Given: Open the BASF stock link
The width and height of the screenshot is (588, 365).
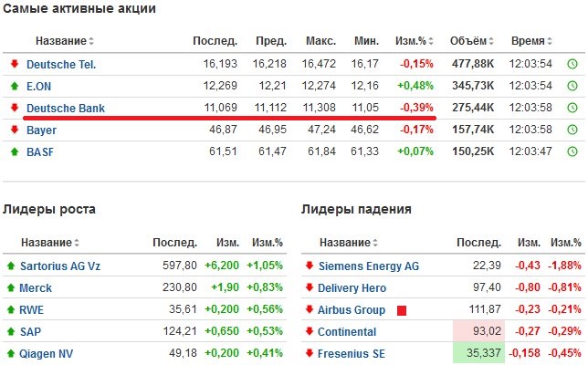Looking at the screenshot, I should tap(40, 152).
